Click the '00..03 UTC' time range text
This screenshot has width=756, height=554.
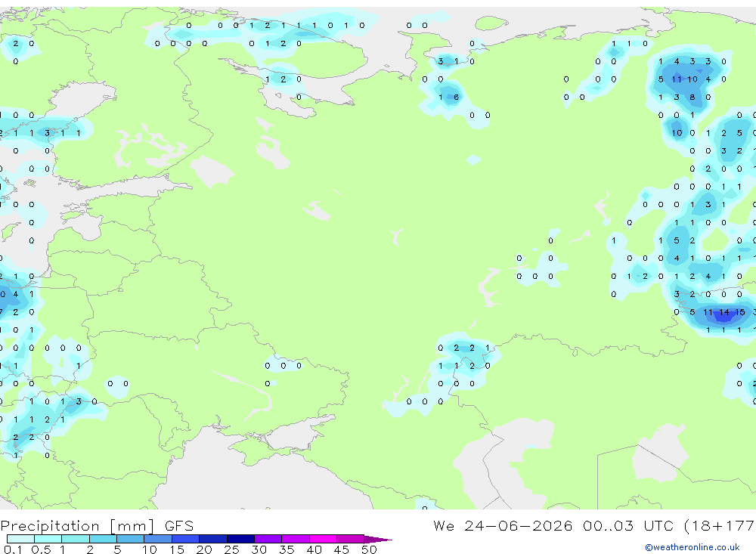tap(627, 525)
